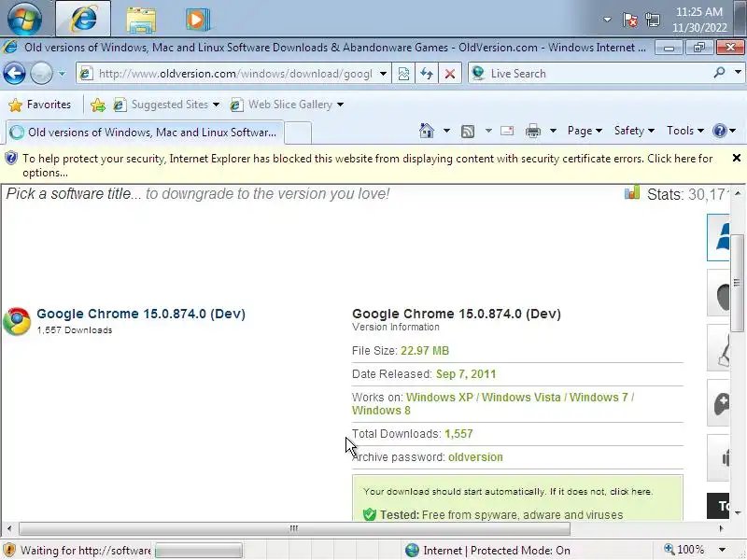Click the page loading progress bar
747x560 pixels.
(x=199, y=551)
